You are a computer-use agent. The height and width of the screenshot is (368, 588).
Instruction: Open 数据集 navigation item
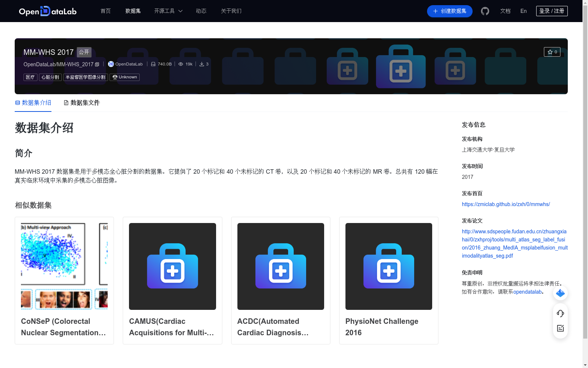pos(133,11)
